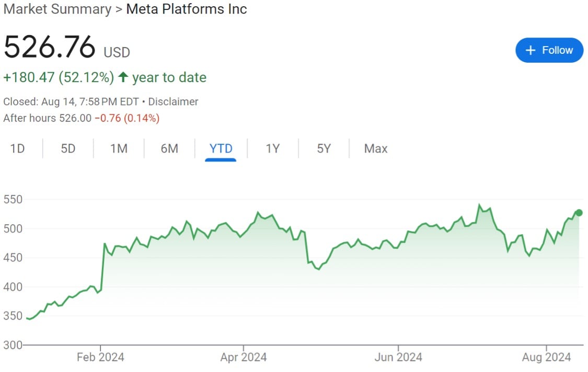The height and width of the screenshot is (372, 588).
Task: Open the Market Summary breadcrumb link
Action: (57, 9)
